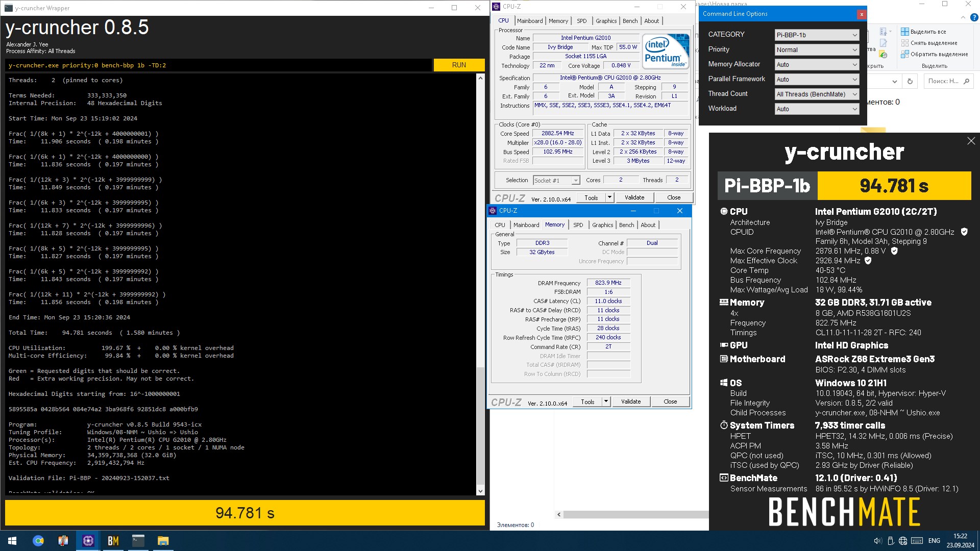
Task: Open the Memory tab in upper CPU-Z window
Action: tap(558, 21)
